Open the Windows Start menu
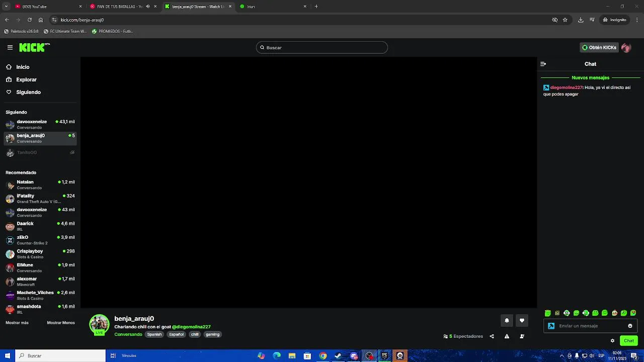 coord(7,355)
